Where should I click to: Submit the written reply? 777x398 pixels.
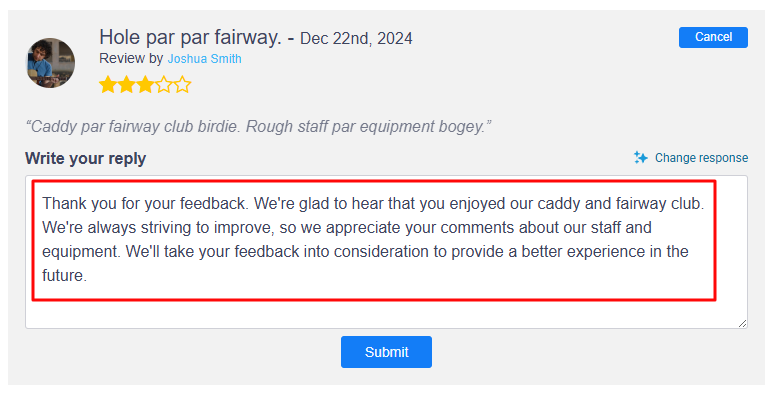pos(386,352)
